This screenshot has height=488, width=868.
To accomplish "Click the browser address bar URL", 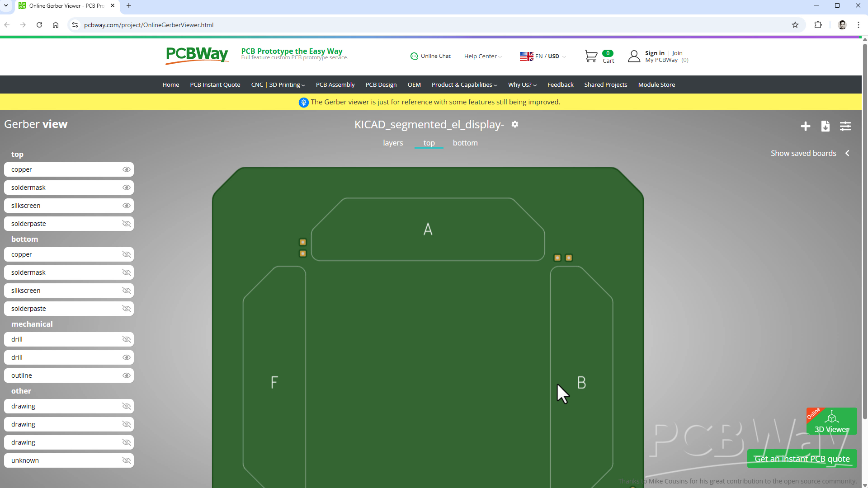I will (x=149, y=25).
